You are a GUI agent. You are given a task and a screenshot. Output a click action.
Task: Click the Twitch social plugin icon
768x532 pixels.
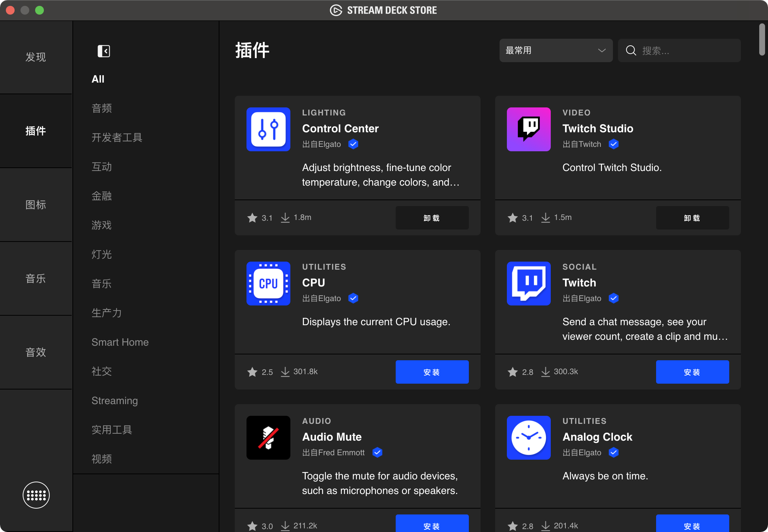tap(529, 284)
